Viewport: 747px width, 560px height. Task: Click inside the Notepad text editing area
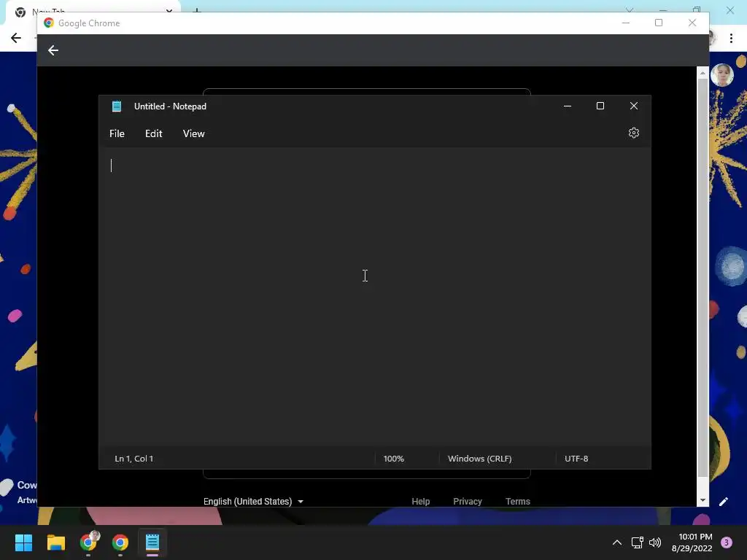[x=374, y=297]
